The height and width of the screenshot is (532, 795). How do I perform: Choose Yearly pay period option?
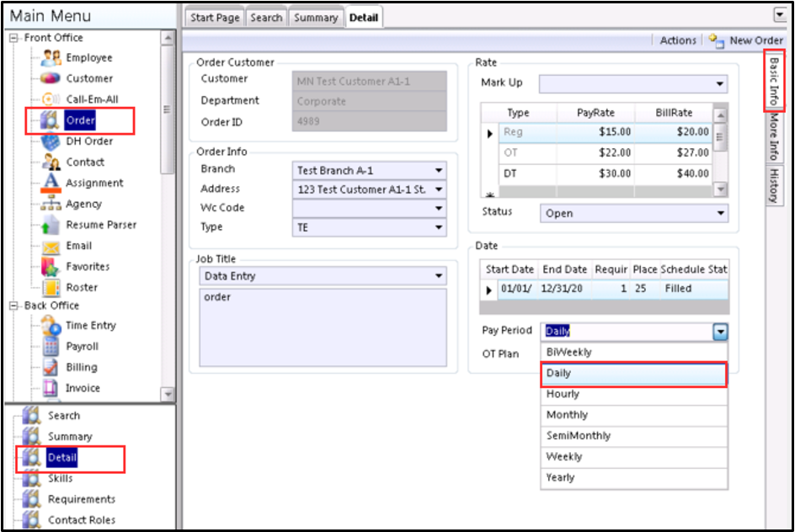(x=634, y=478)
